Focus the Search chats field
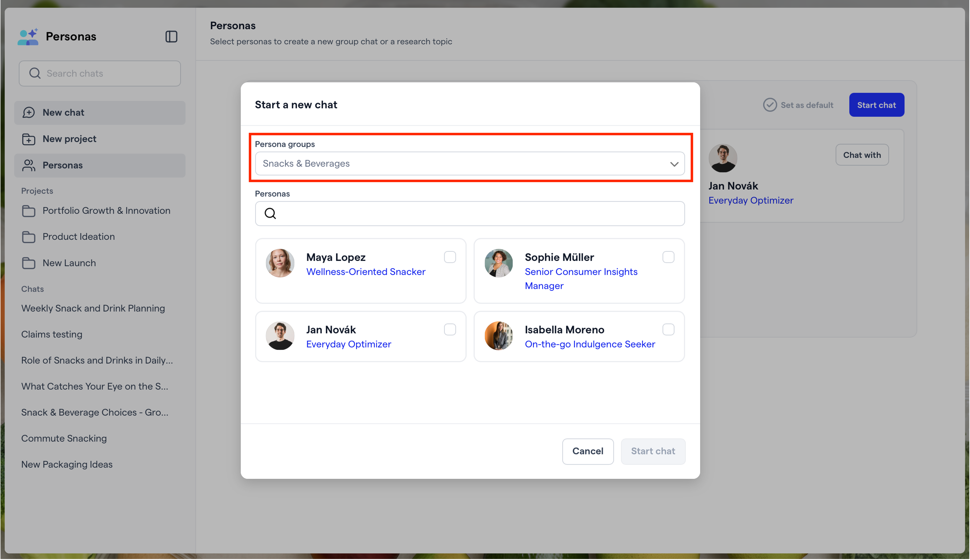This screenshot has height=560, width=970. [x=100, y=73]
